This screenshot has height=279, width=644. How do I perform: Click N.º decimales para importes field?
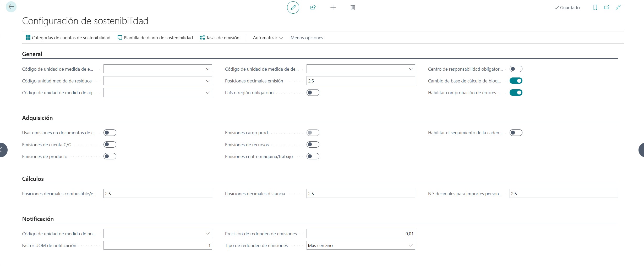(564, 193)
